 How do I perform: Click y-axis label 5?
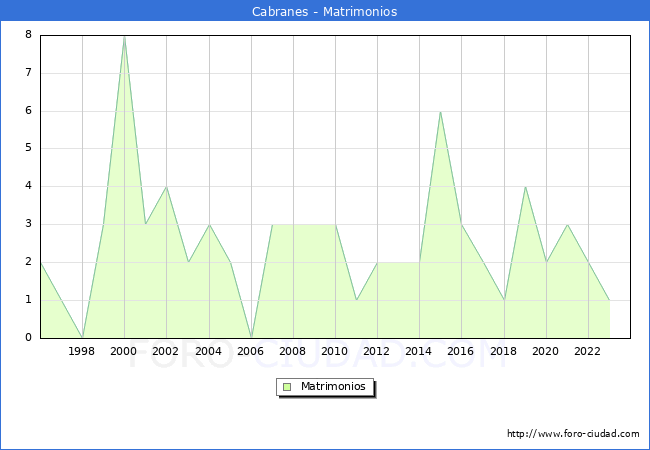[28, 148]
